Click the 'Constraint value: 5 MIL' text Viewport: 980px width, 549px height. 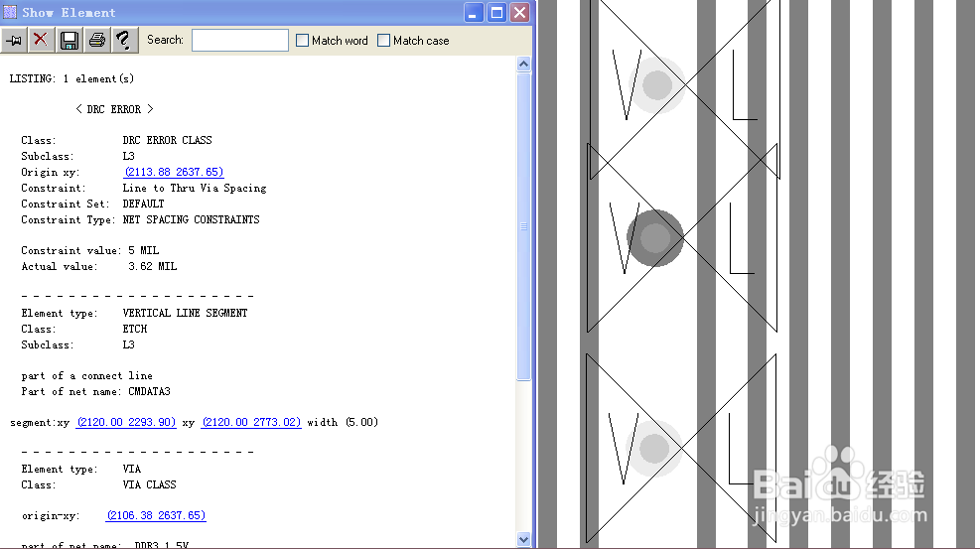point(90,250)
